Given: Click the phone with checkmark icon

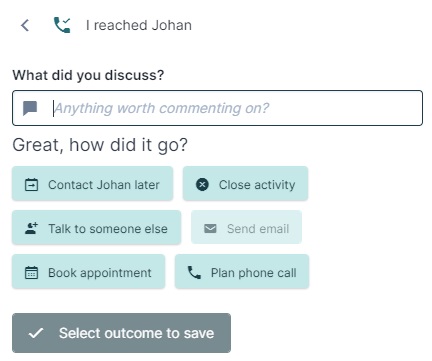Looking at the screenshot, I should [62, 25].
